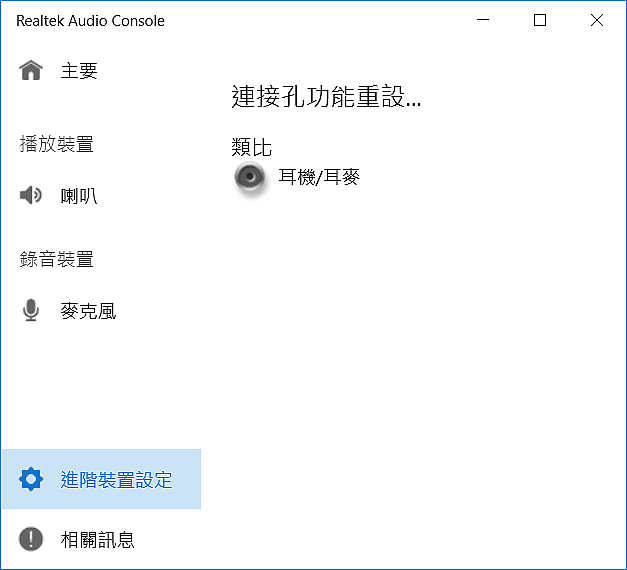Click the speaker icon next to 喇叭
This screenshot has width=627, height=570.
(31, 195)
